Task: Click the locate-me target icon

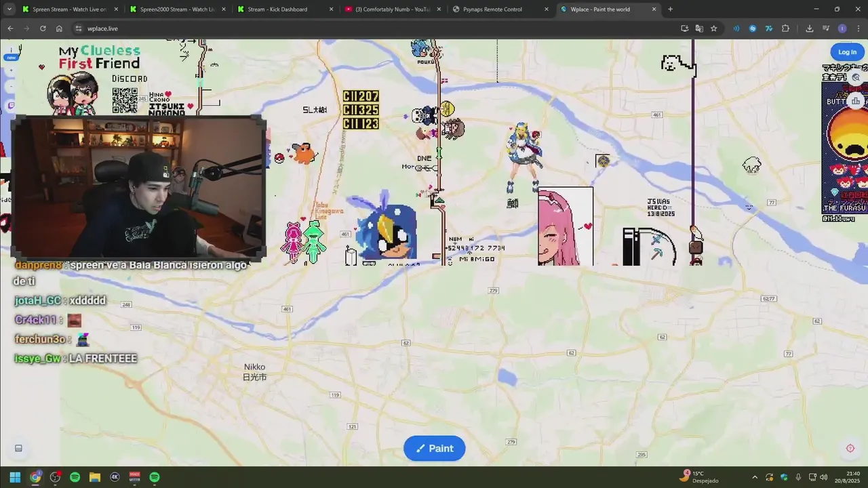Action: coord(850,448)
